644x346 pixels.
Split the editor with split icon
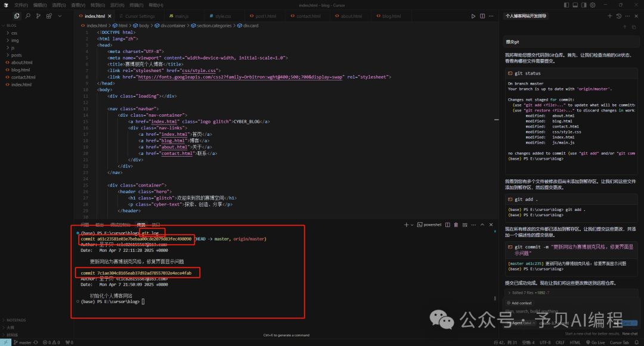coord(482,16)
